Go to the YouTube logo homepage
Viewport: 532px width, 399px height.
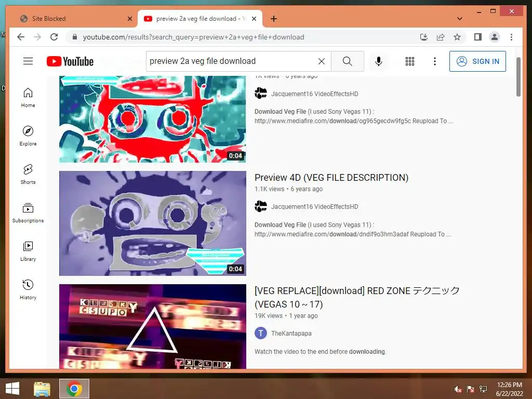pyautogui.click(x=70, y=61)
